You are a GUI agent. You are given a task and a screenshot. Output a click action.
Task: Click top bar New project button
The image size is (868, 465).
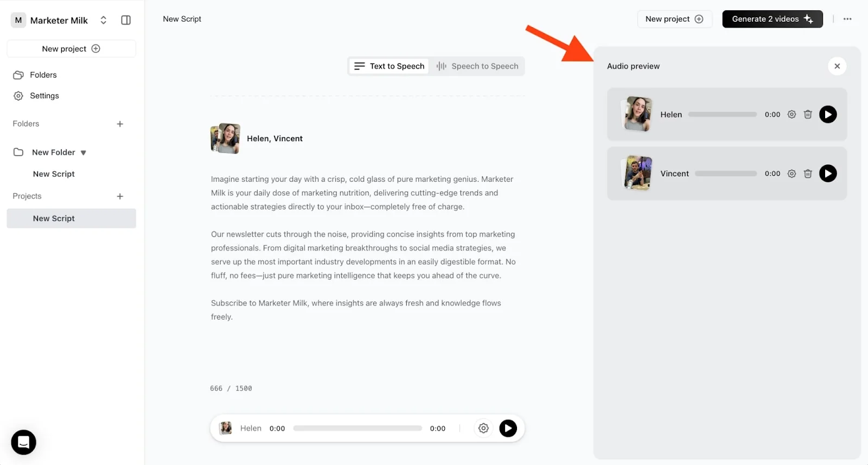coord(674,19)
